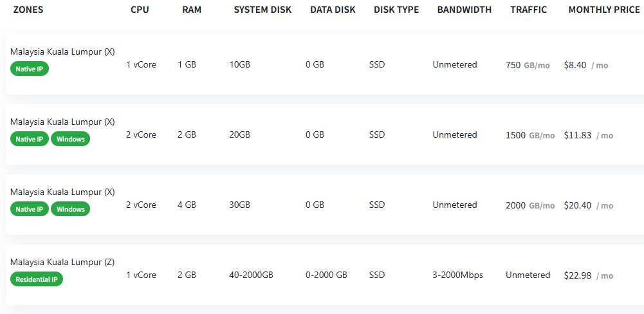Click the DISK TYPE column header
The height and width of the screenshot is (314, 644).
[396, 10]
